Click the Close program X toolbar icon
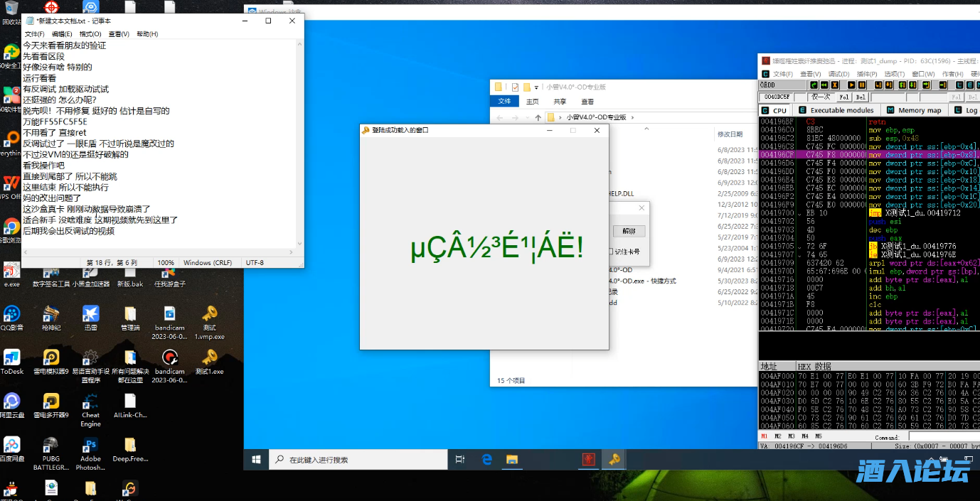980x501 pixels. (834, 85)
